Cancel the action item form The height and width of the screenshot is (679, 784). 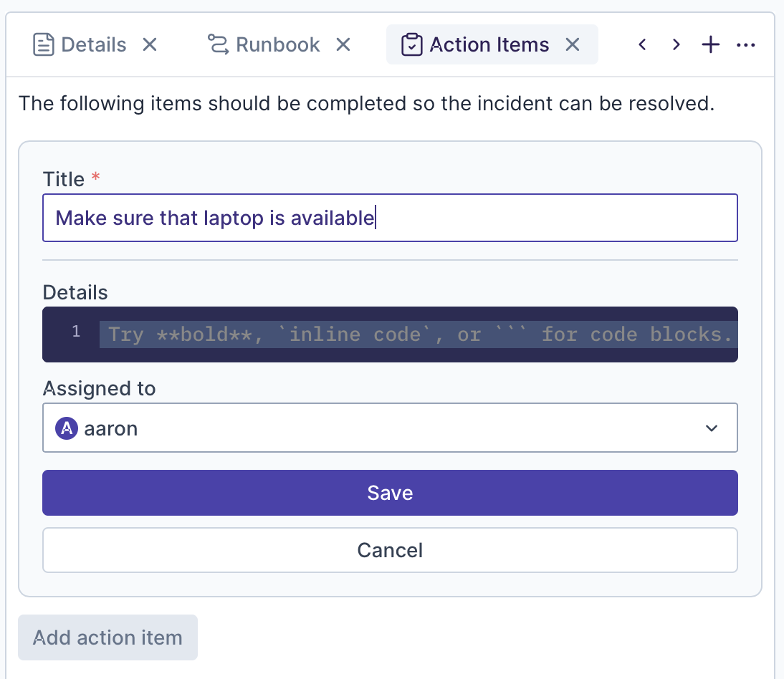point(390,550)
